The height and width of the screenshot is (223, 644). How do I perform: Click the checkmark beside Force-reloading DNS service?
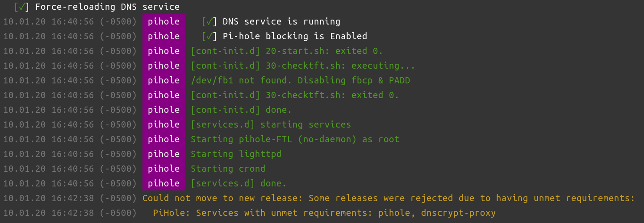point(21,7)
